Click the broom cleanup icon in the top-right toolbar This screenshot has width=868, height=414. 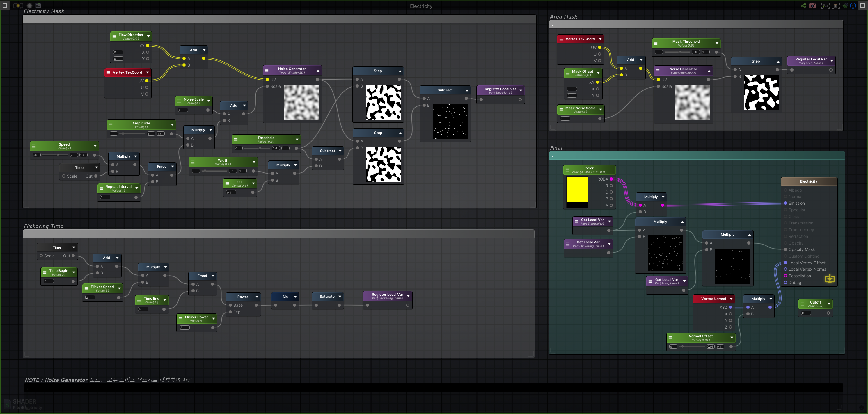(845, 6)
